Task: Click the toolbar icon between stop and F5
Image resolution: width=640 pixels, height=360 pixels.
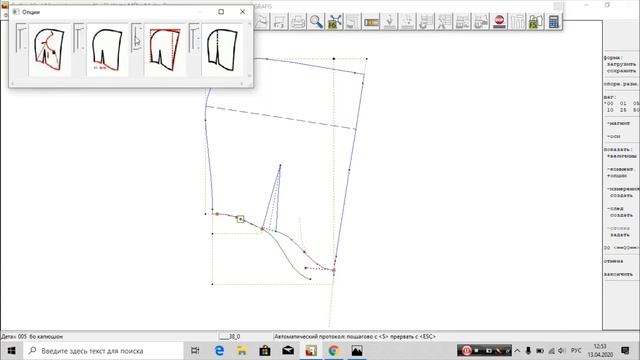Action: coord(518,21)
